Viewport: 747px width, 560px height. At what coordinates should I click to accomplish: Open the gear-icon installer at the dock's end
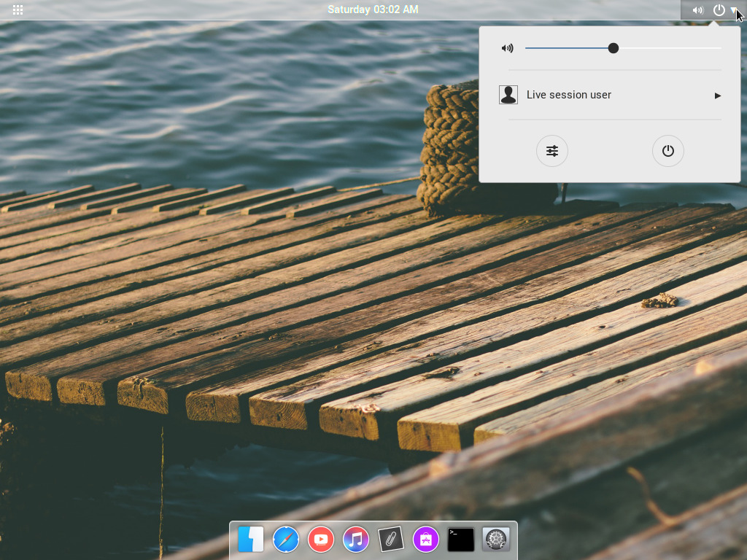496,540
